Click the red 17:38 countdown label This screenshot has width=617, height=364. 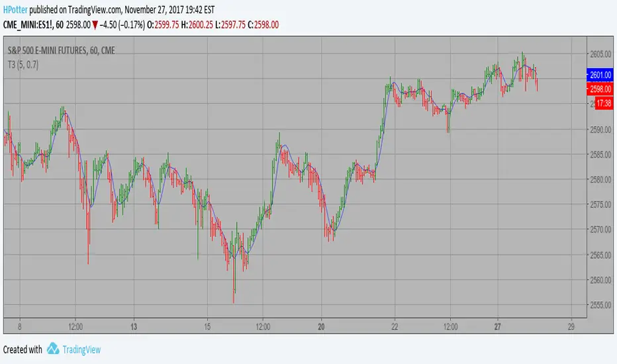pyautogui.click(x=603, y=103)
